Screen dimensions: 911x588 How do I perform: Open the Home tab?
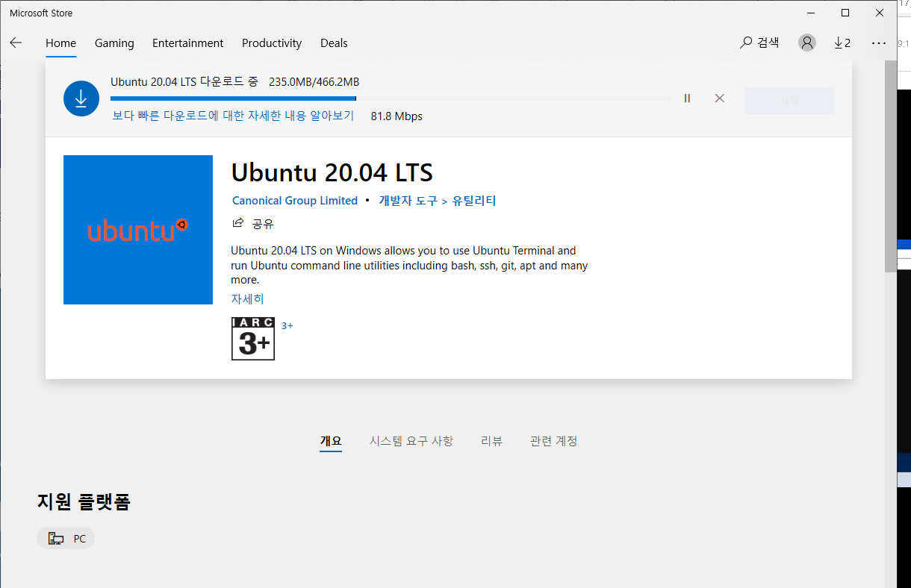point(60,43)
